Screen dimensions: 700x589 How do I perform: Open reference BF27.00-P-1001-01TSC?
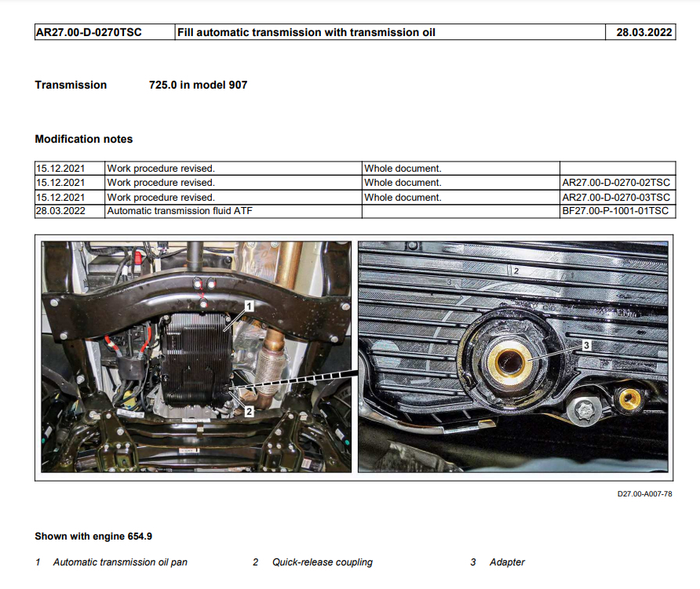615,211
